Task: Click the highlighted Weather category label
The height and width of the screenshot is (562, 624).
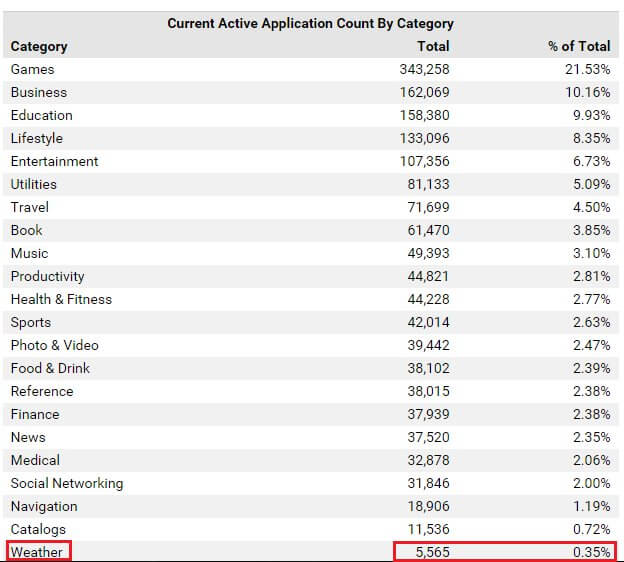Action: 37,552
